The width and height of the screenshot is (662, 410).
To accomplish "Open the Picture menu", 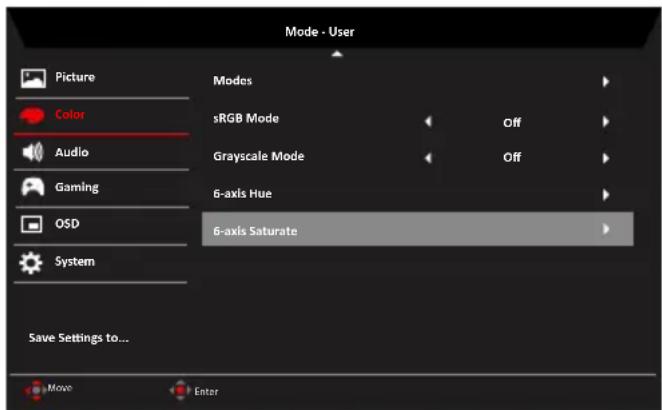I will (x=75, y=77).
